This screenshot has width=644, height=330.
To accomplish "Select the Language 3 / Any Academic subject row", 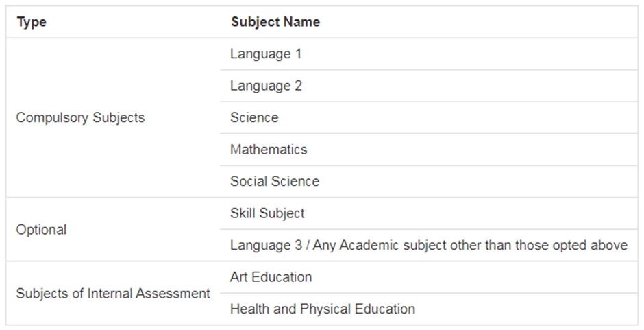I will point(429,245).
